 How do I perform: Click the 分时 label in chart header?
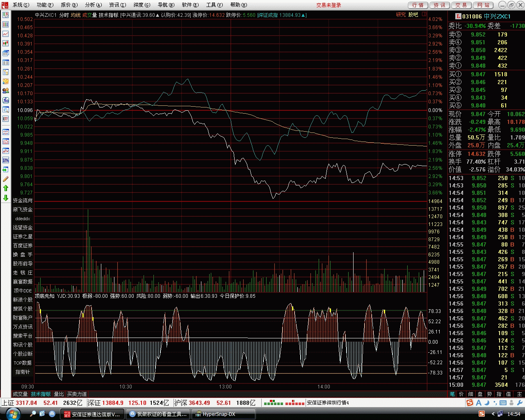tap(64, 15)
